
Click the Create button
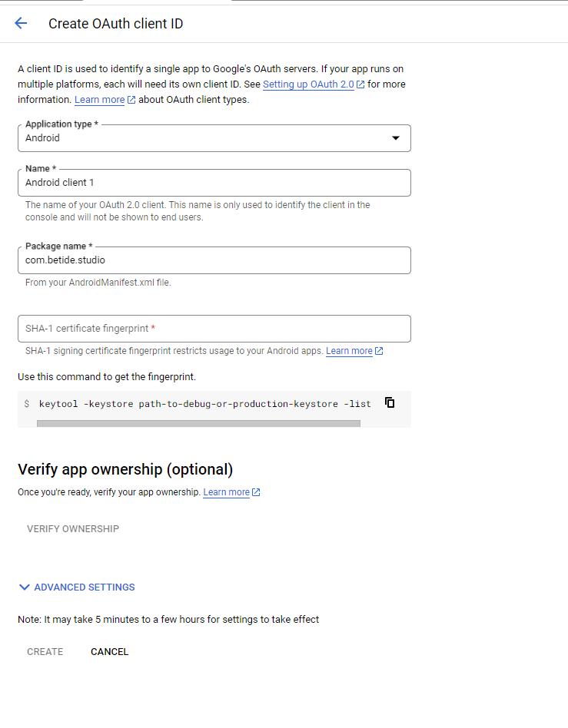[45, 652]
